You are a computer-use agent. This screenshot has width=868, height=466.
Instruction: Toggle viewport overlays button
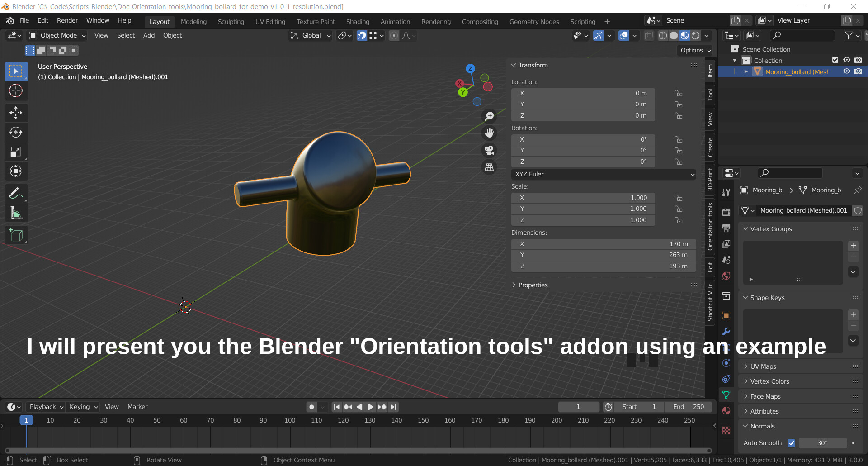point(623,36)
